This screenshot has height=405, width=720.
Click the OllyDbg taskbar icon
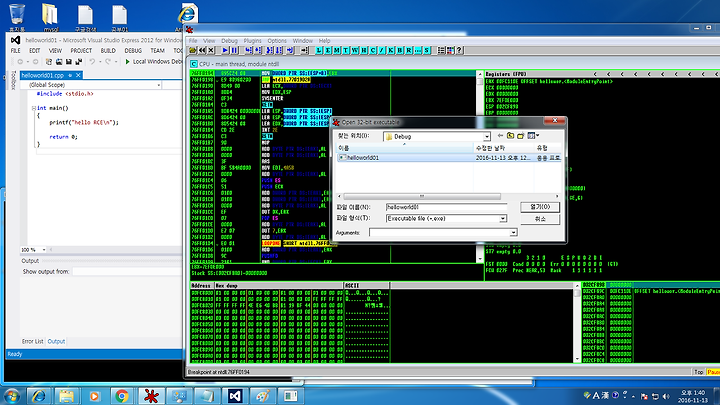(151, 396)
